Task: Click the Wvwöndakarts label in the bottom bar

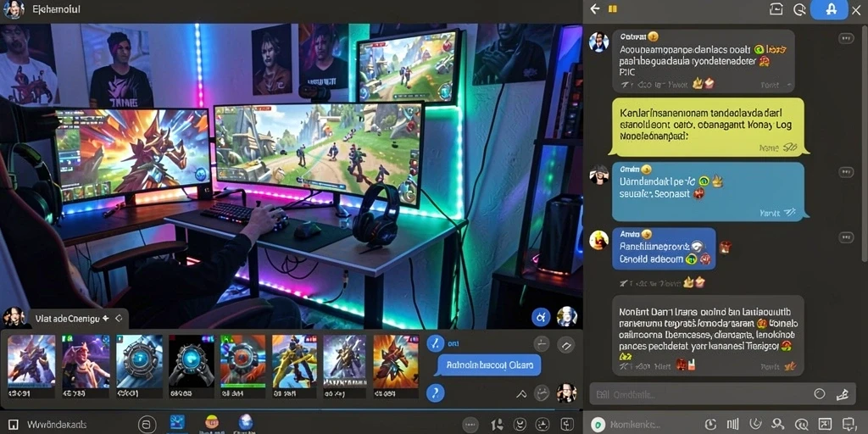Action: (x=57, y=425)
